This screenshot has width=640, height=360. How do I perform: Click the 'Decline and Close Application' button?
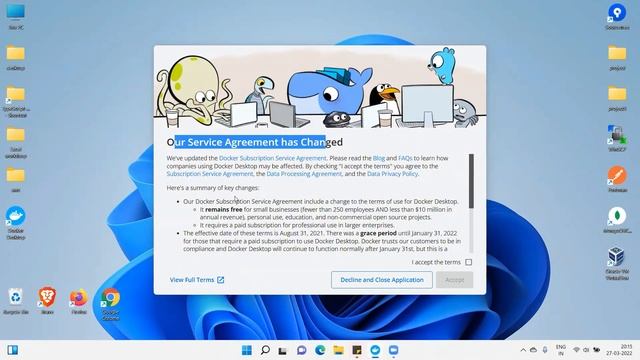[382, 280]
